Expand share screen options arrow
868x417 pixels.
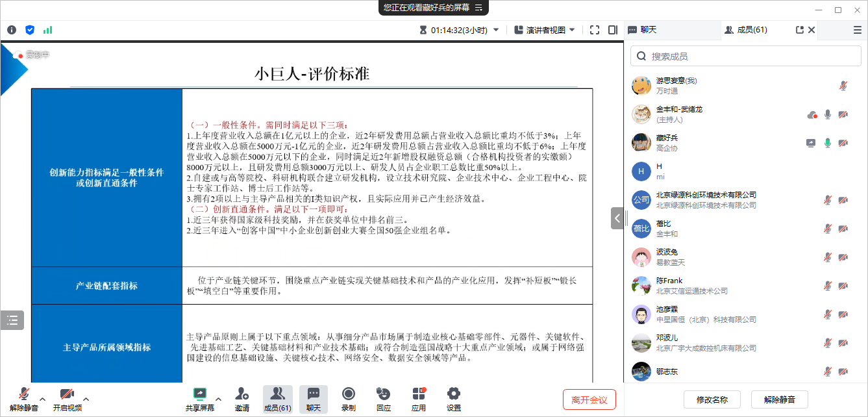click(219, 399)
